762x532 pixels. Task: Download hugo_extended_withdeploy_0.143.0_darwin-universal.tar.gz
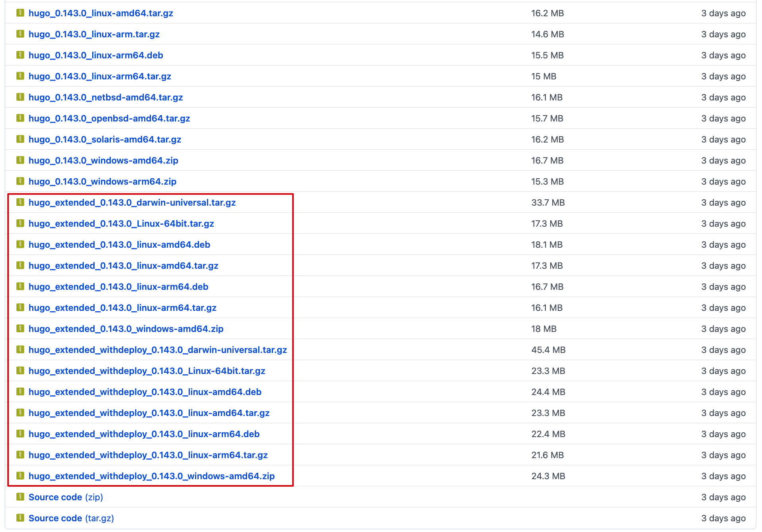158,350
